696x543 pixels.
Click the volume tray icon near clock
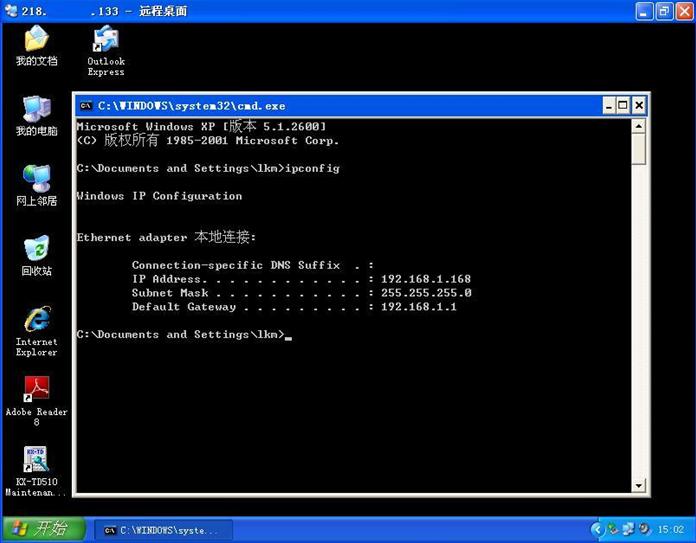click(644, 529)
